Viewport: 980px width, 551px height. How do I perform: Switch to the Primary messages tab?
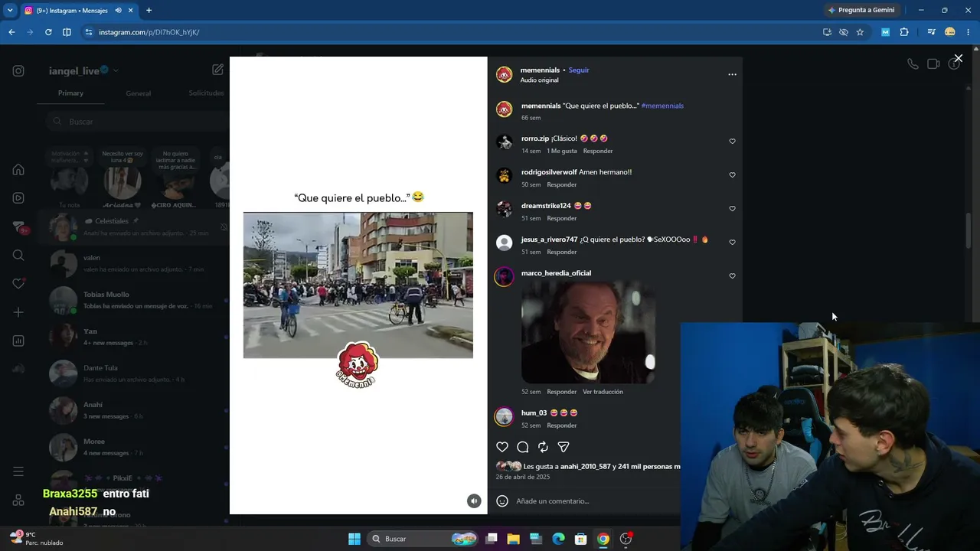coord(70,93)
